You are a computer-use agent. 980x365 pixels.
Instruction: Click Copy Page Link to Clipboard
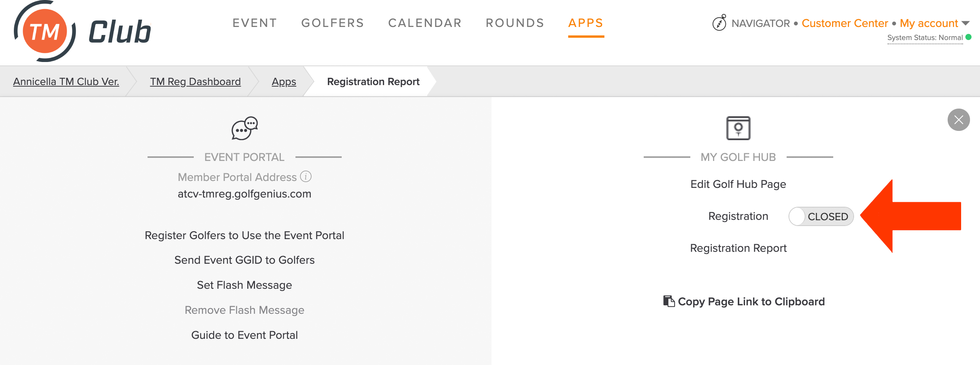click(x=751, y=301)
